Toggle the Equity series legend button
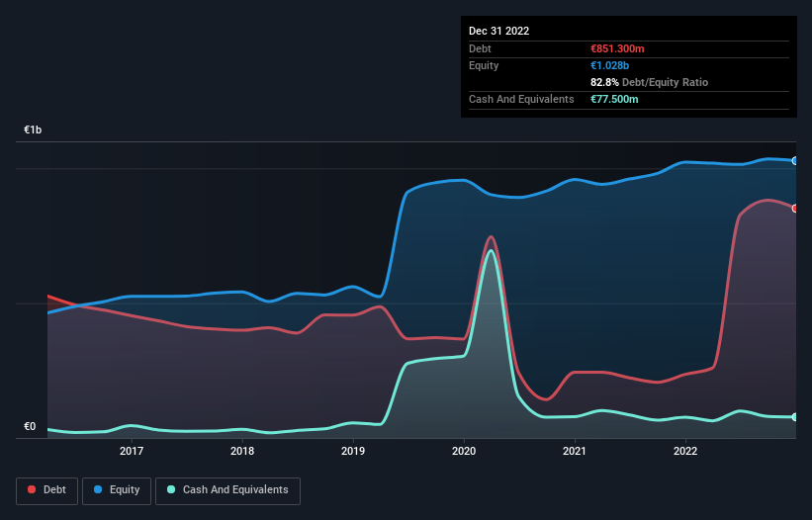812x520 pixels. [x=117, y=490]
